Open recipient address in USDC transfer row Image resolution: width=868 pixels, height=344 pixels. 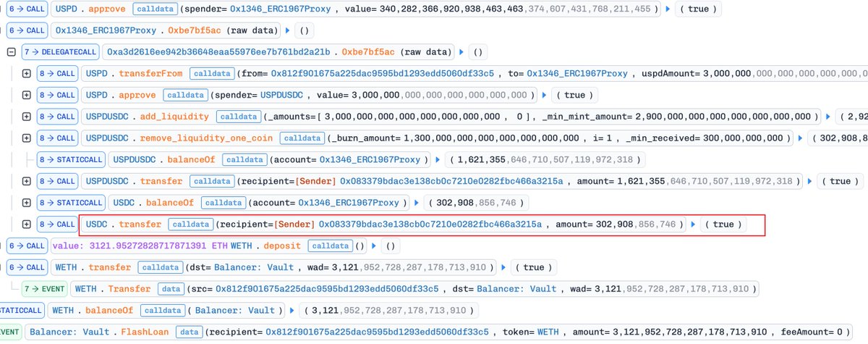click(x=430, y=225)
